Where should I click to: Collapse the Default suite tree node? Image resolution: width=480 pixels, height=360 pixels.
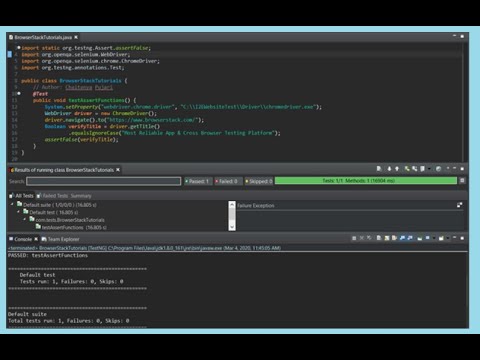pyautogui.click(x=12, y=204)
